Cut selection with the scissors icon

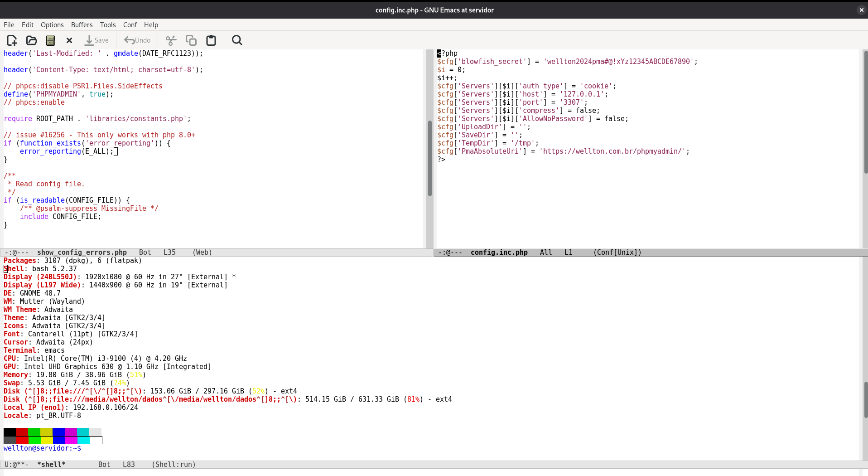(171, 40)
